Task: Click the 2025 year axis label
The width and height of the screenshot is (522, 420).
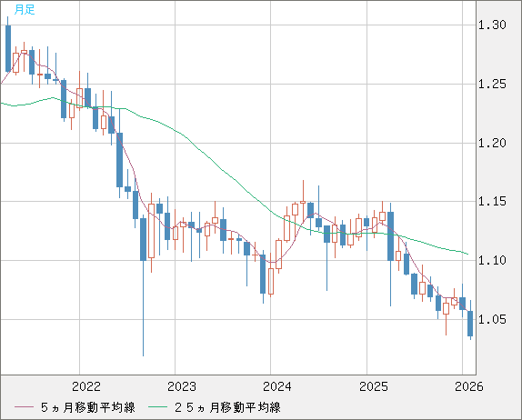Action: click(374, 386)
